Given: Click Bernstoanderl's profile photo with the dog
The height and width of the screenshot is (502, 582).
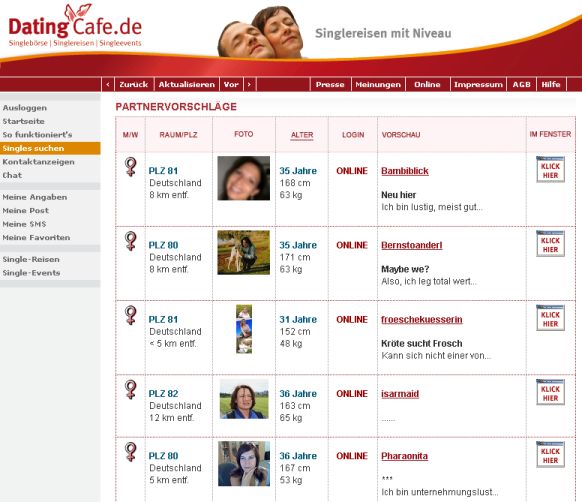Looking at the screenshot, I should (243, 252).
